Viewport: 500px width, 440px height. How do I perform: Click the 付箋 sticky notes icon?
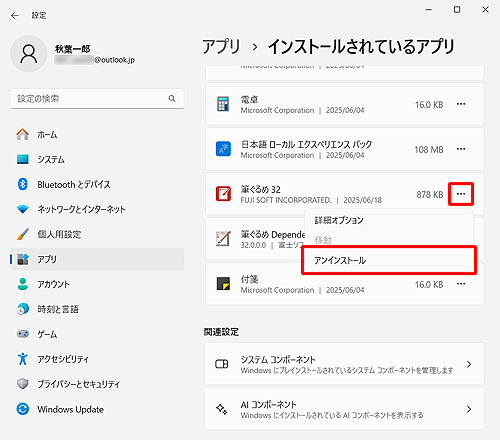[223, 284]
